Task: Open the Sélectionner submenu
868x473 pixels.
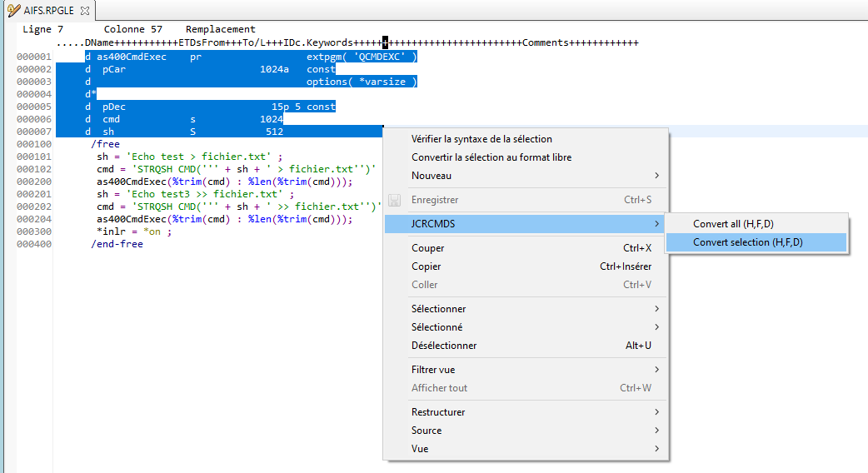Action: 526,309
